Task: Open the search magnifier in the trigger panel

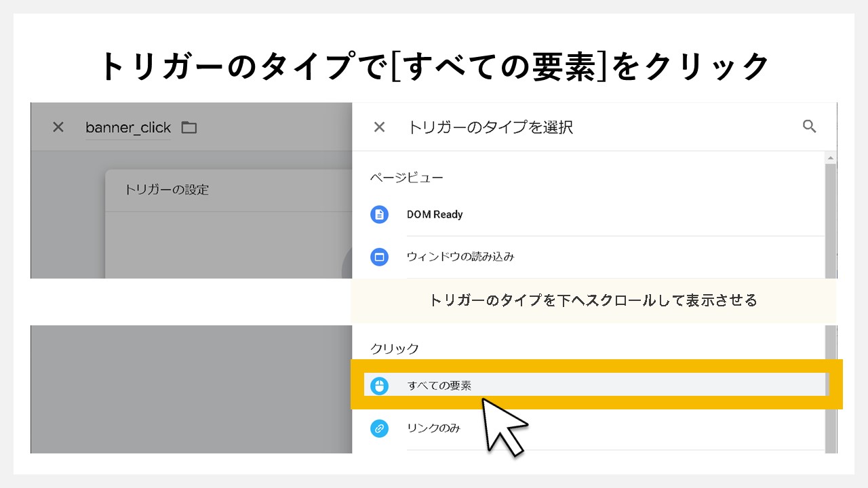Action: [x=810, y=126]
